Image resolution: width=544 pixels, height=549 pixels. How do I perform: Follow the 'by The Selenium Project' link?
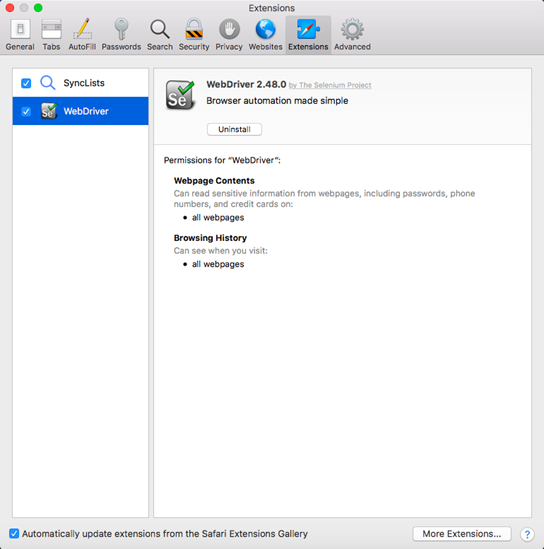[x=330, y=85]
